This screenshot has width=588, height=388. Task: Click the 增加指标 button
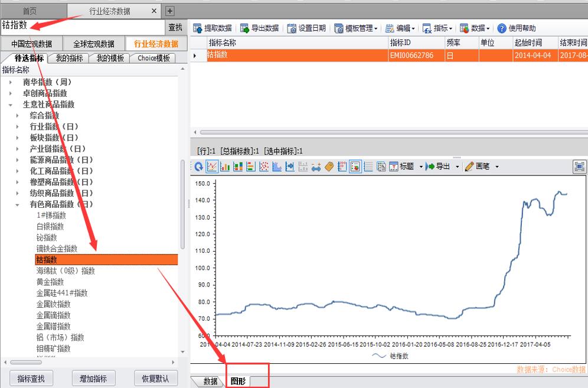[93, 379]
